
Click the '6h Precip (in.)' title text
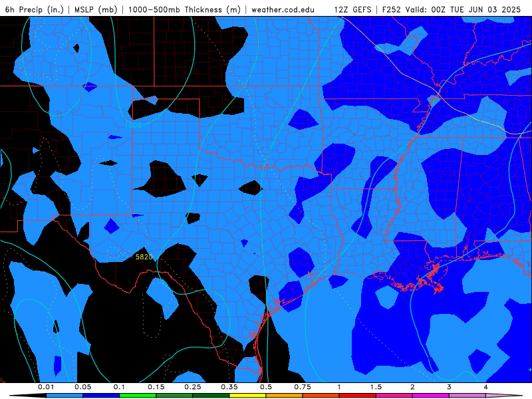[35, 9]
